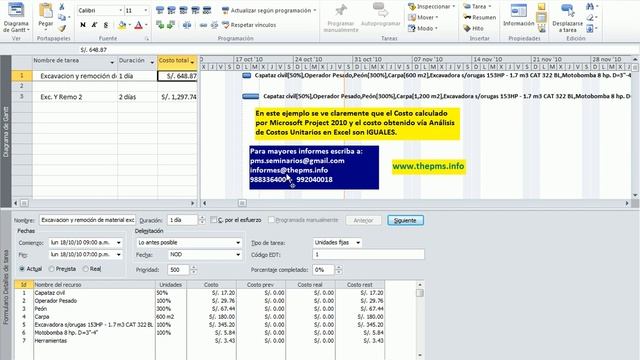Click Respetar vínculos button
Image resolution: width=640 pixels, height=360 pixels.
249,25
